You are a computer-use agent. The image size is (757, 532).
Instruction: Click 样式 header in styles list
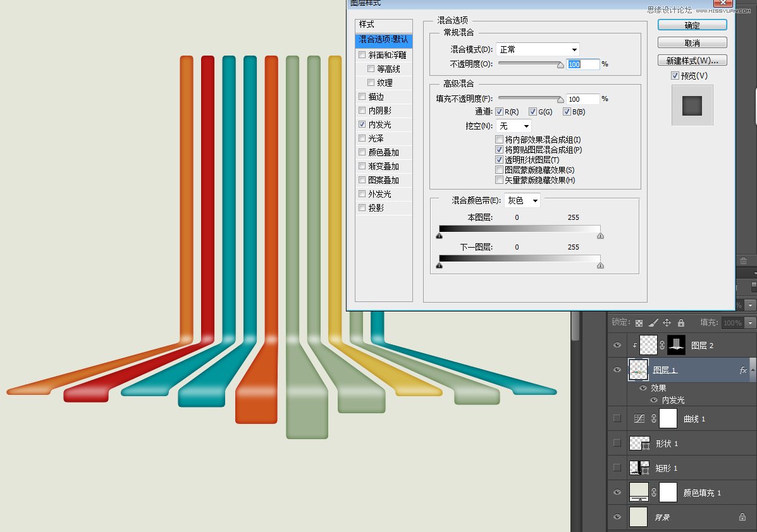point(384,25)
